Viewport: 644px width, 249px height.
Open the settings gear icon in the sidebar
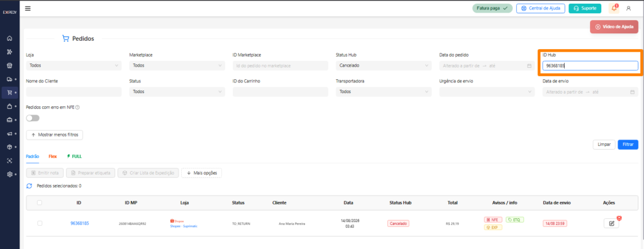(x=10, y=174)
